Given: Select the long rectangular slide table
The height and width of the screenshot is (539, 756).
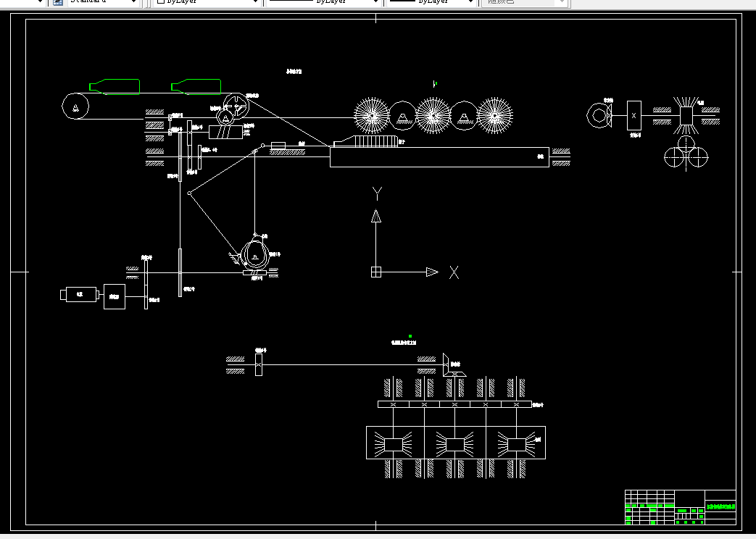Looking at the screenshot, I should pyautogui.click(x=439, y=157).
